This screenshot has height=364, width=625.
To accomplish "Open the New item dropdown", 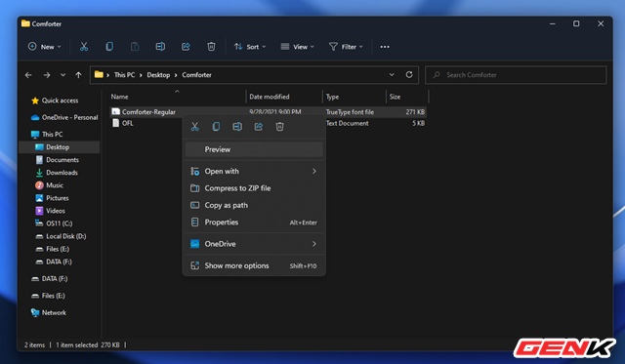I will pos(45,47).
